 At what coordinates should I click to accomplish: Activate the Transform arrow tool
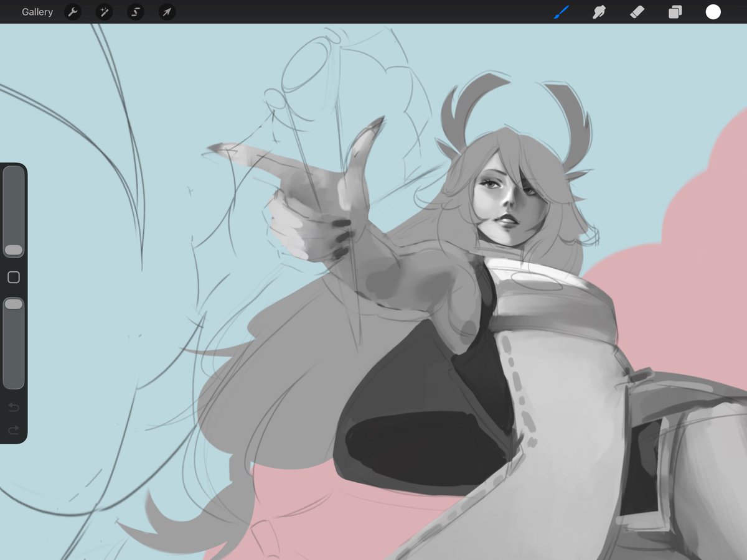(166, 12)
